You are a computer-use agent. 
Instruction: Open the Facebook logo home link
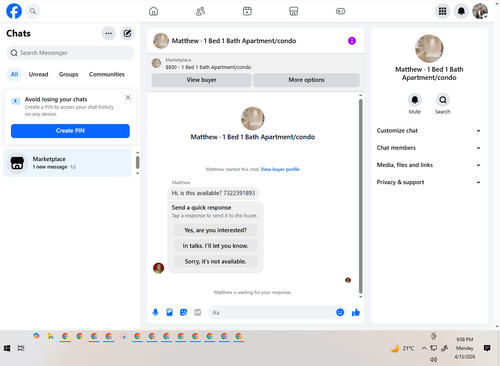14,11
